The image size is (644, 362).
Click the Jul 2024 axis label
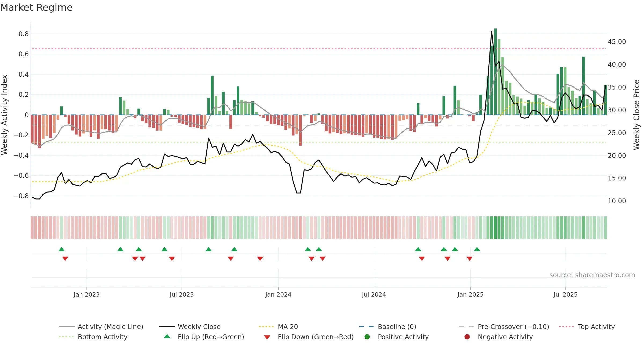click(x=374, y=294)
